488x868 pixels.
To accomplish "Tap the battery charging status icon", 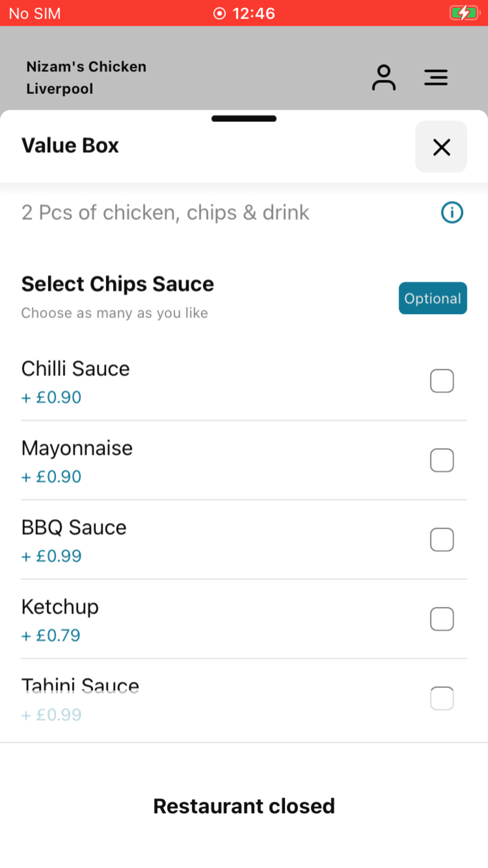I will click(x=465, y=13).
